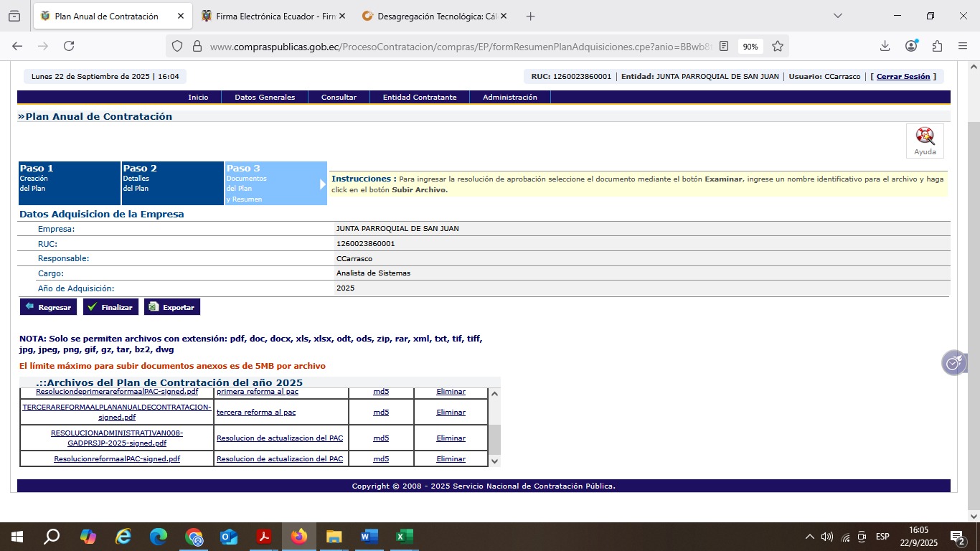The height and width of the screenshot is (551, 980).
Task: Click the Firefox reload page icon
Action: (69, 46)
